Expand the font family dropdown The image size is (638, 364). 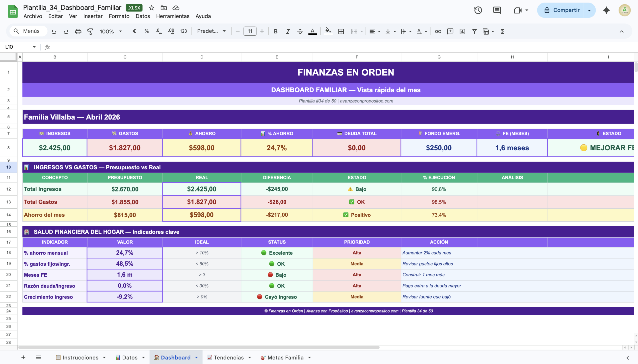pos(211,31)
